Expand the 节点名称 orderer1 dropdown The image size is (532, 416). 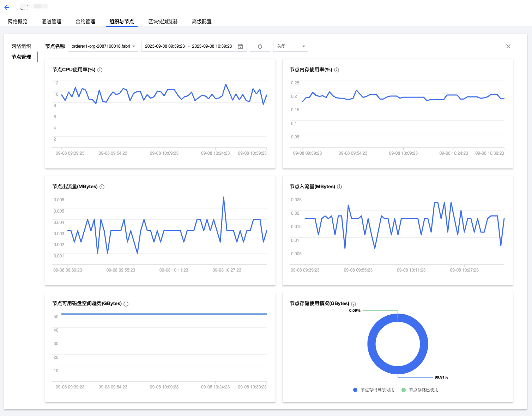coord(103,46)
